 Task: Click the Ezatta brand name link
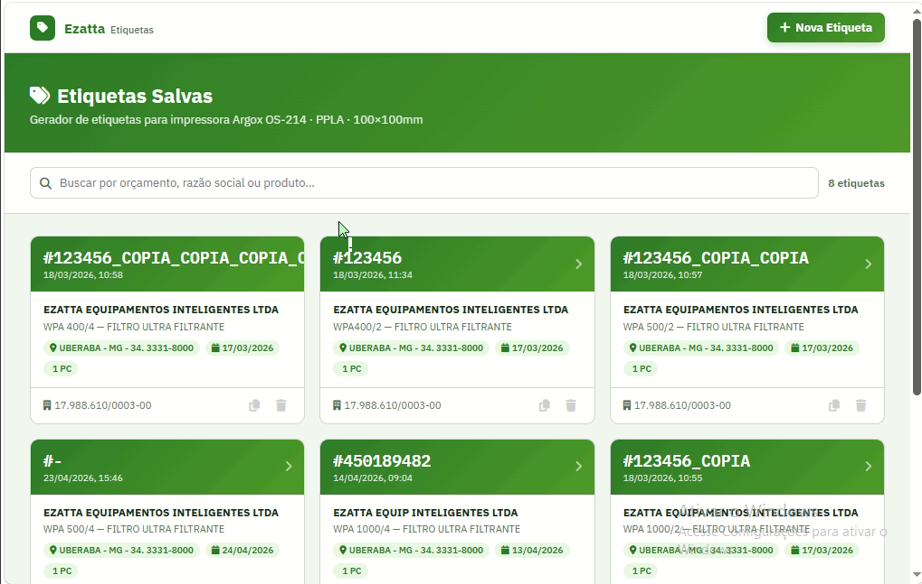point(85,29)
